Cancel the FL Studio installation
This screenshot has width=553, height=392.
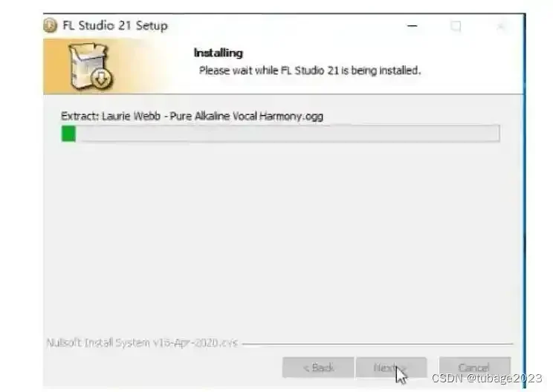point(475,367)
